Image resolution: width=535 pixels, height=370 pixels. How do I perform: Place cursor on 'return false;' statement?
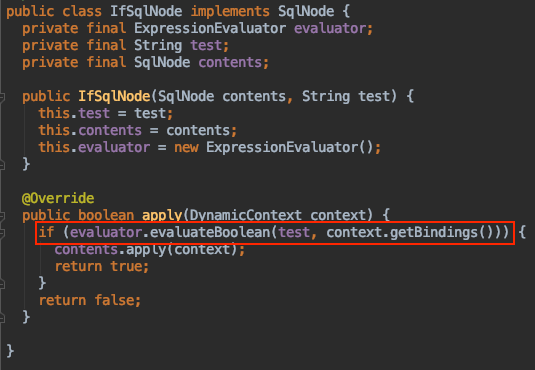[x=90, y=300]
